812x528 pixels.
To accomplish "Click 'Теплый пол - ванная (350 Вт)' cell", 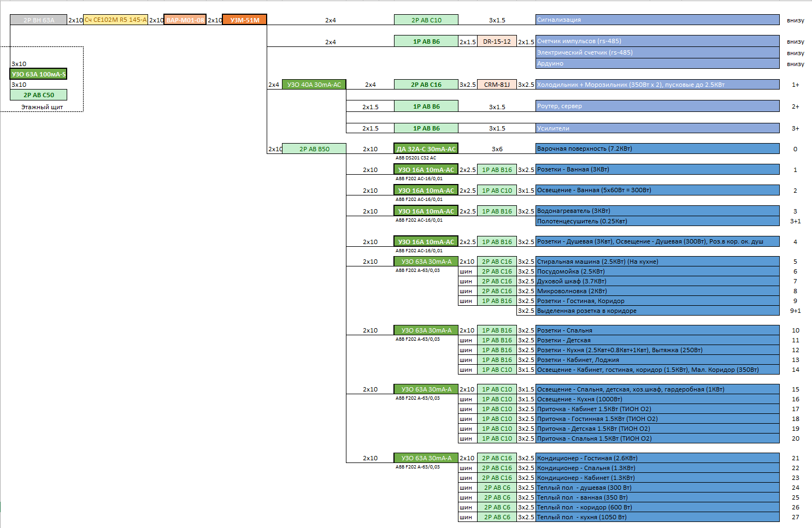I will click(658, 497).
